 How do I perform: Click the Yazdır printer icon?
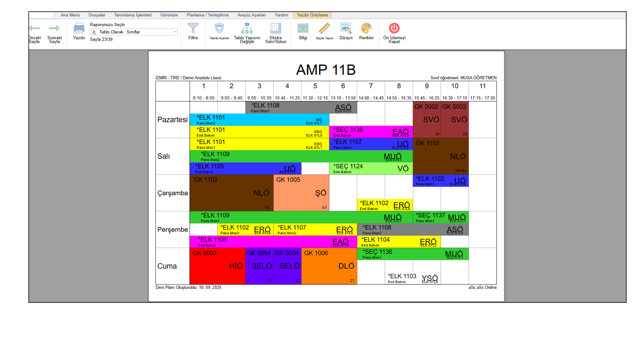tap(79, 29)
